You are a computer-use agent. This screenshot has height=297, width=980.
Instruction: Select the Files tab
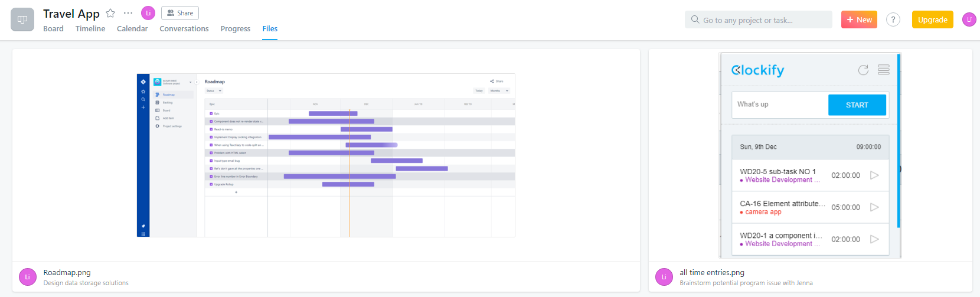click(270, 28)
